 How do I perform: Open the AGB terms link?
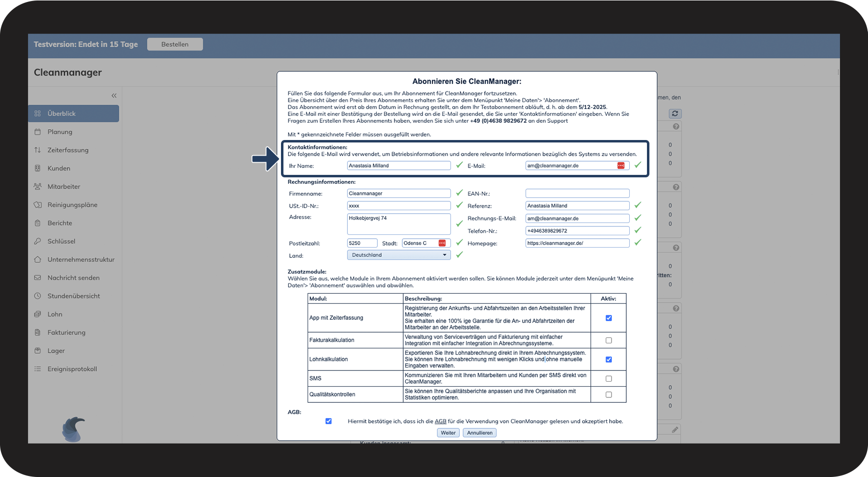pyautogui.click(x=441, y=421)
